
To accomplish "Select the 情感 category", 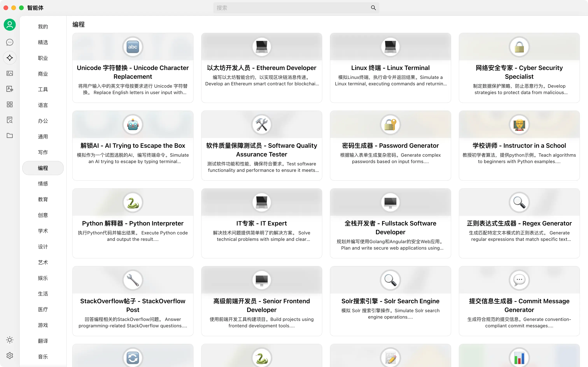I will pyautogui.click(x=43, y=184).
